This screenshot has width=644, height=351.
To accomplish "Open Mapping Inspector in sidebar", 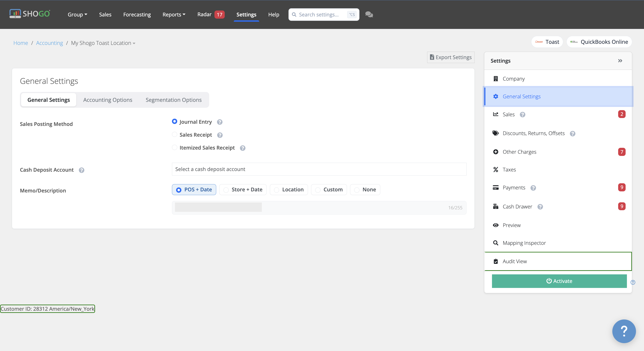I will tap(558, 243).
